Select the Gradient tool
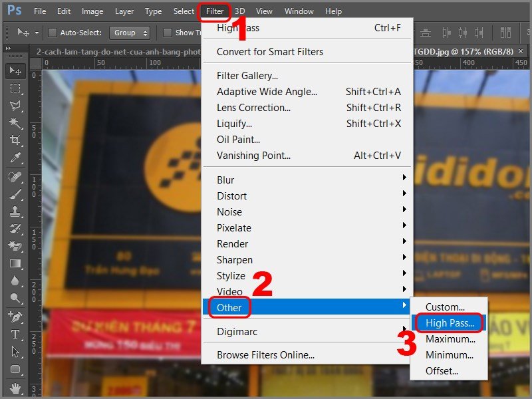The image size is (532, 399). click(15, 263)
